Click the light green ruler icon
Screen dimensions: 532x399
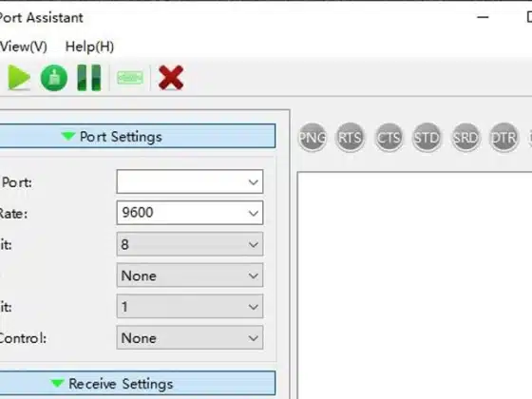click(130, 78)
